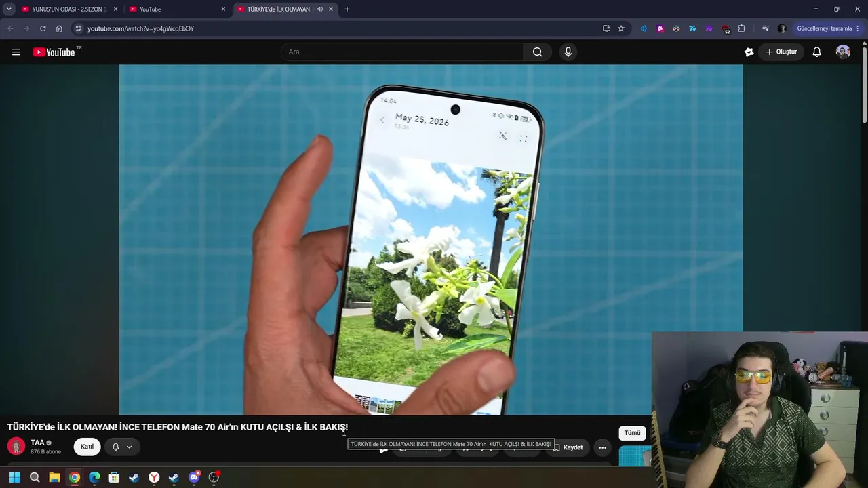Navigate back in the browser

(x=10, y=28)
